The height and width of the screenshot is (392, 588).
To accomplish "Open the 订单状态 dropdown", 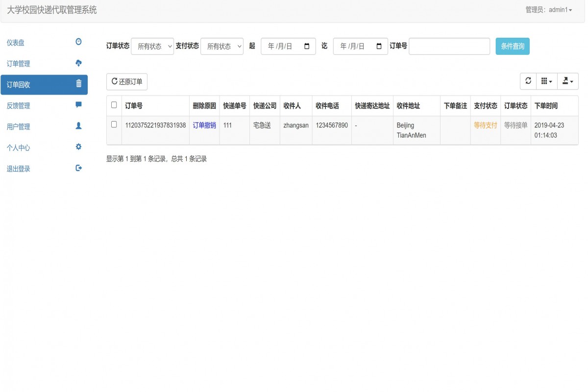I will (153, 46).
